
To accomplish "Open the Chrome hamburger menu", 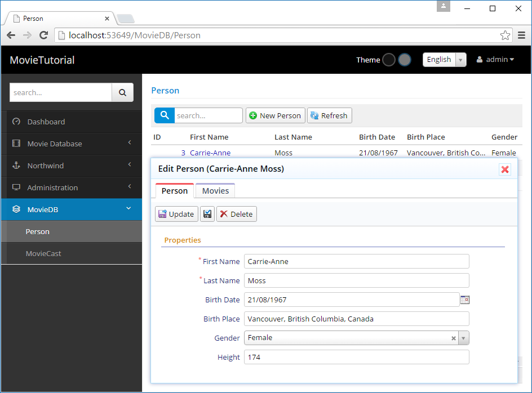I will [x=521, y=35].
